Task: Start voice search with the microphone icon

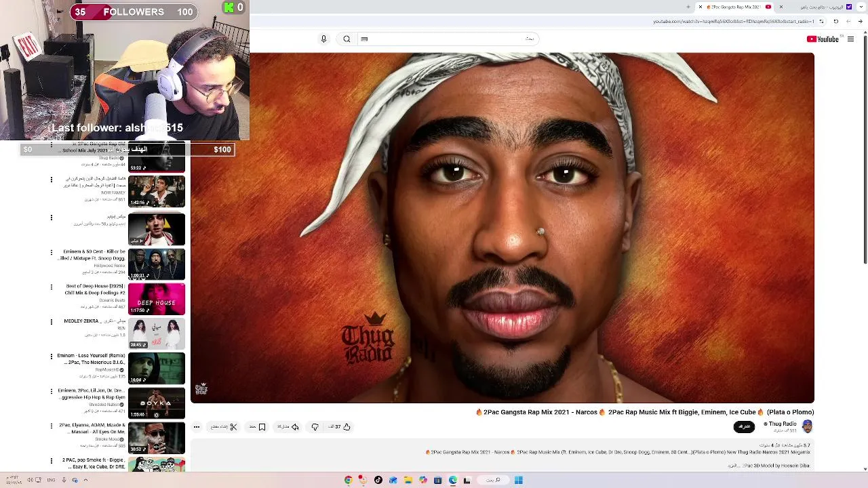Action: pos(323,39)
